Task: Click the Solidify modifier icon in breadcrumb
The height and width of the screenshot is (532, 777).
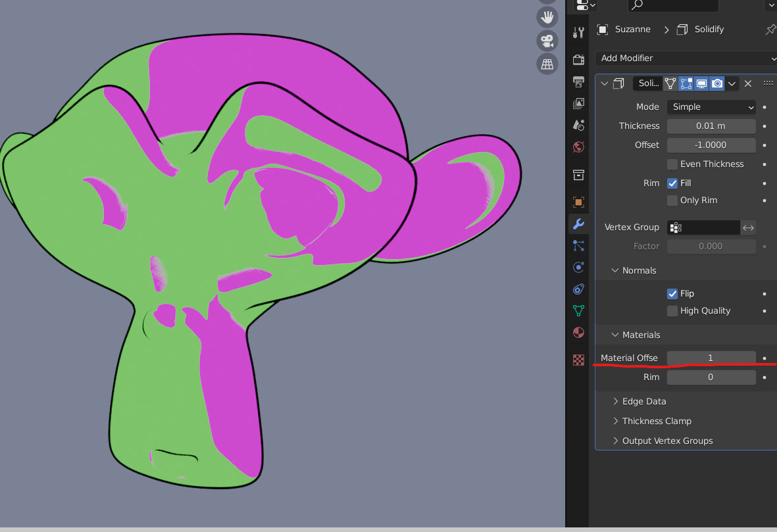Action: coord(682,30)
